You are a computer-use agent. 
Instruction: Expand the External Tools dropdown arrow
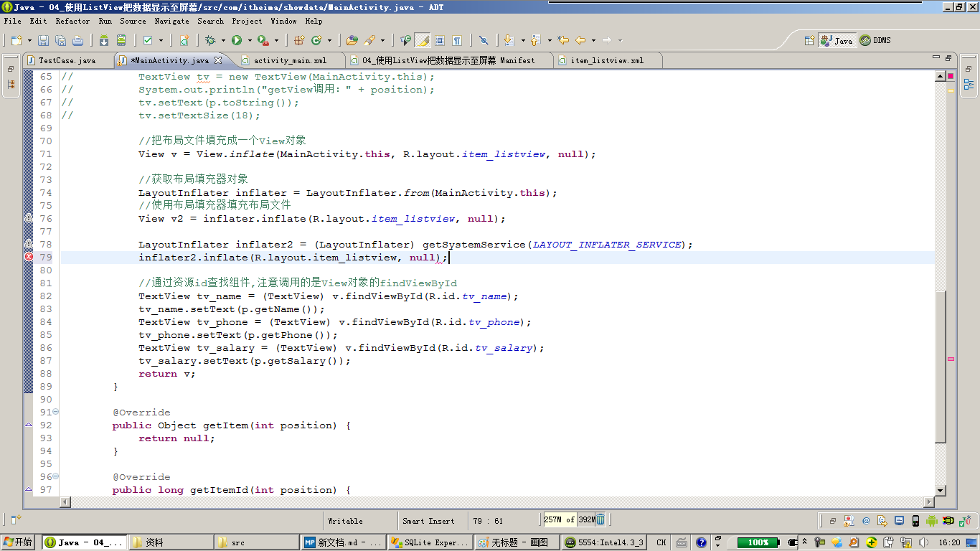click(x=275, y=41)
